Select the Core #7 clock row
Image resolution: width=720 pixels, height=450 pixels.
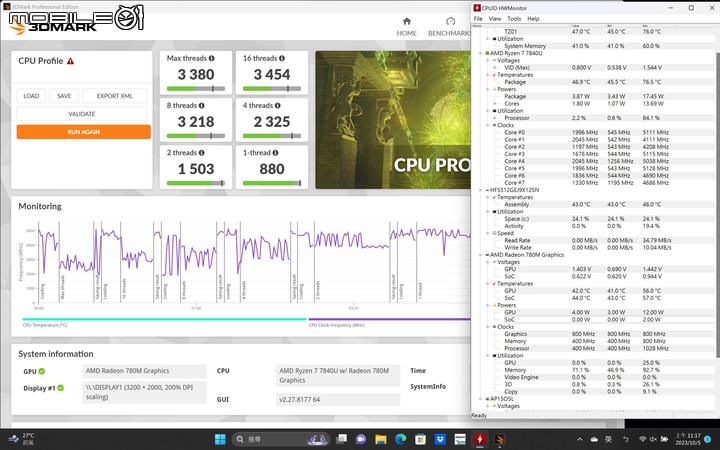(x=597, y=183)
